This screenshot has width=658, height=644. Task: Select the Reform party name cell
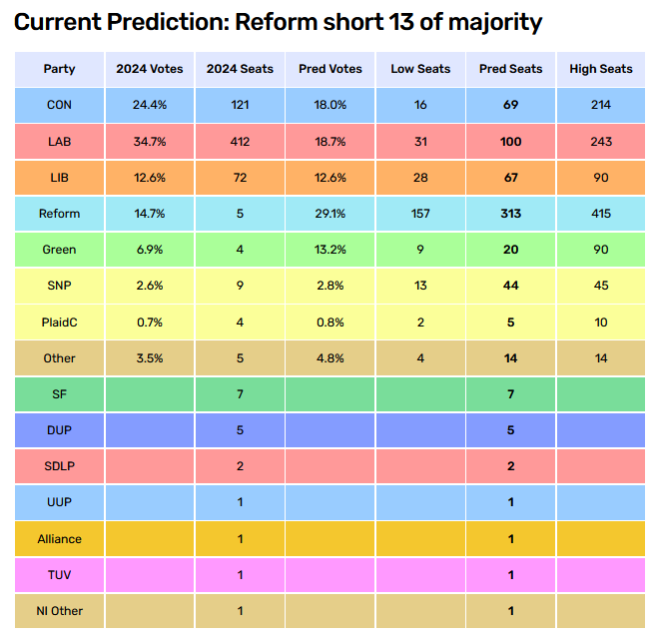point(59,214)
